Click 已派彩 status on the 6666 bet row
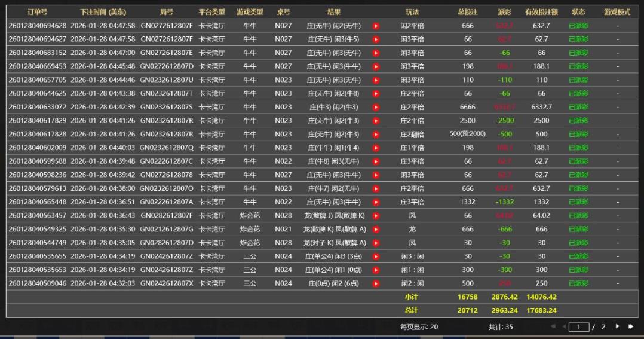Image resolution: width=644 pixels, height=339 pixels. point(578,107)
